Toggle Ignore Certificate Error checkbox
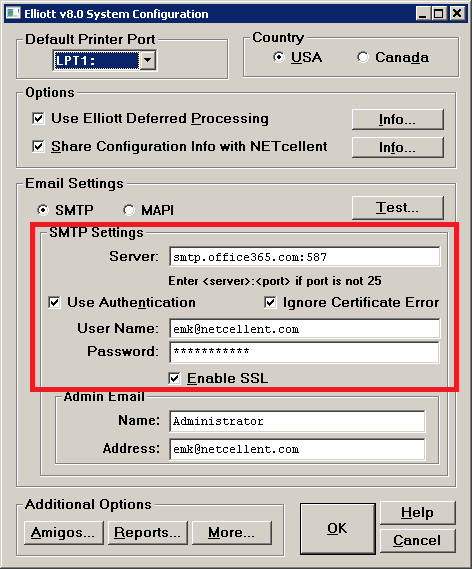Viewport: 472px width, 569px height. 270,302
